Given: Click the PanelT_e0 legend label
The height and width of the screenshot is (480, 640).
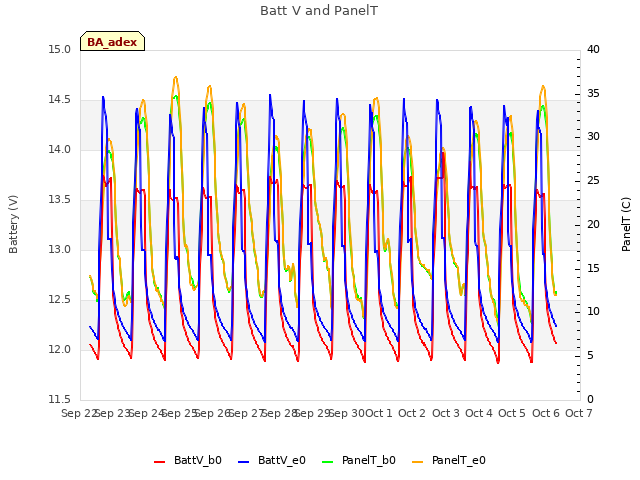Looking at the screenshot, I should (x=459, y=460).
